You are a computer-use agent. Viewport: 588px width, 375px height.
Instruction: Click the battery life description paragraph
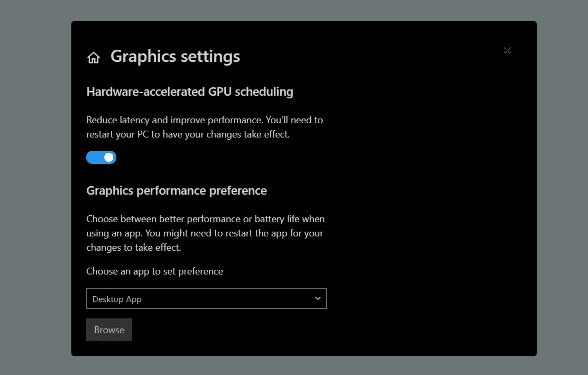pos(205,233)
